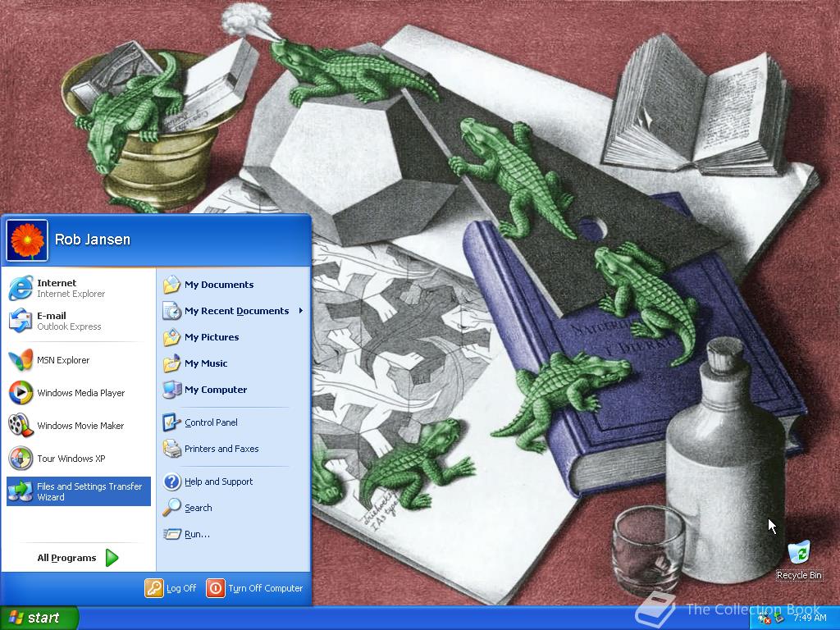Viewport: 840px width, 630px height.
Task: Click the Internet label text
Action: coord(57,283)
